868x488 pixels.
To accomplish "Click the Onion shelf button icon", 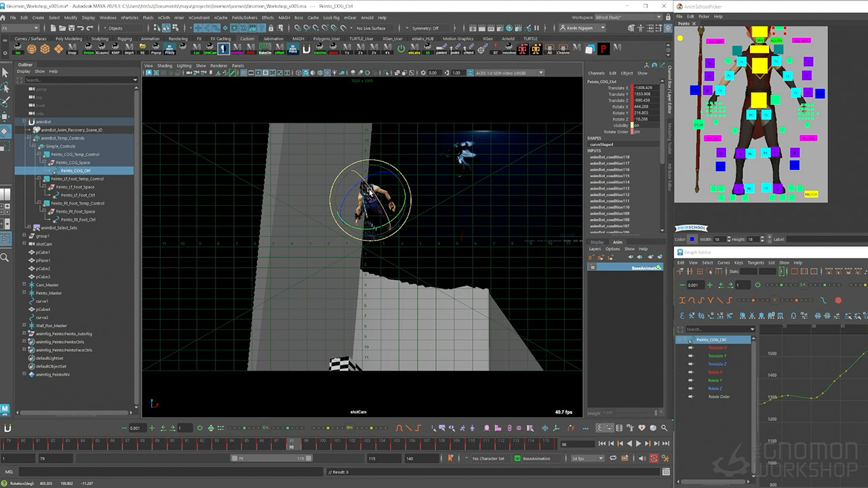I will 89,49.
